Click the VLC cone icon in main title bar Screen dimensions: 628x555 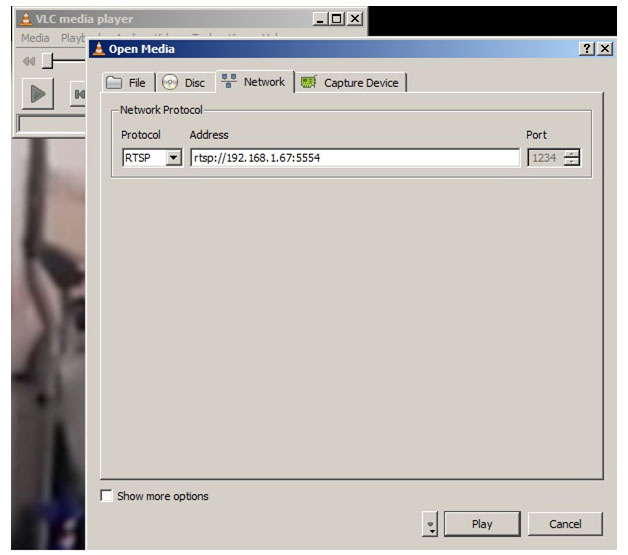click(x=26, y=18)
